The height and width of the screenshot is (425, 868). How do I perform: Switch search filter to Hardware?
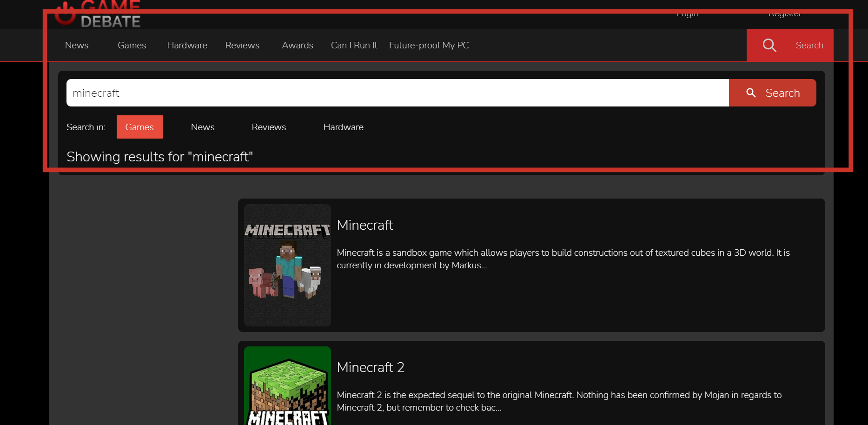(344, 127)
